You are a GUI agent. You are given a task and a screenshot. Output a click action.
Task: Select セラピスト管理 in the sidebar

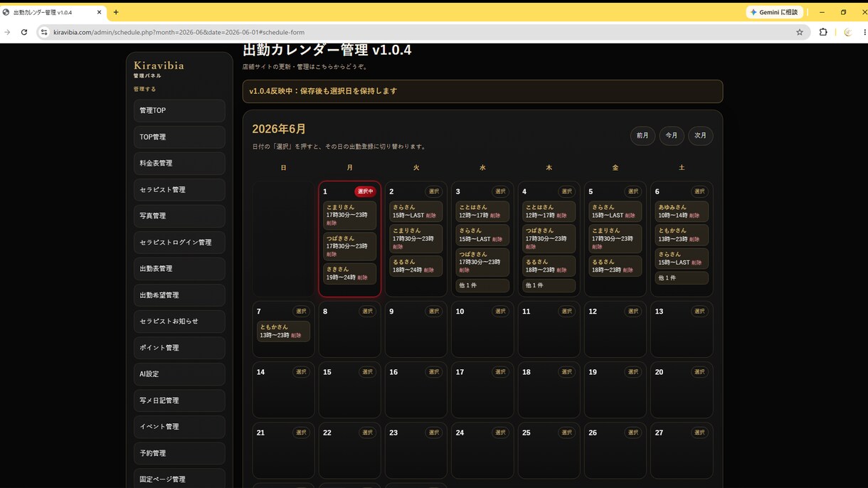tap(179, 190)
